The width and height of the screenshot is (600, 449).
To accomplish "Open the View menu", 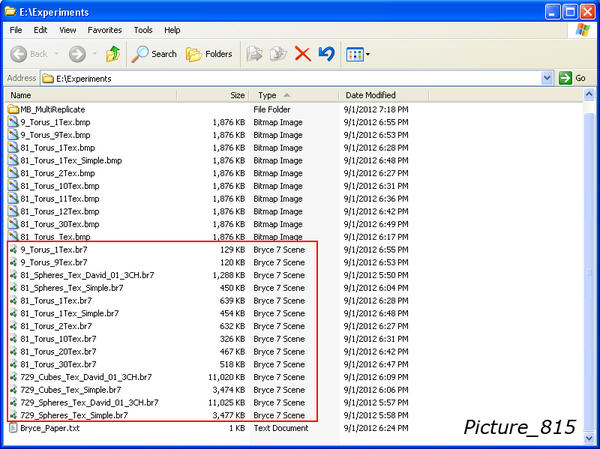I will click(67, 30).
